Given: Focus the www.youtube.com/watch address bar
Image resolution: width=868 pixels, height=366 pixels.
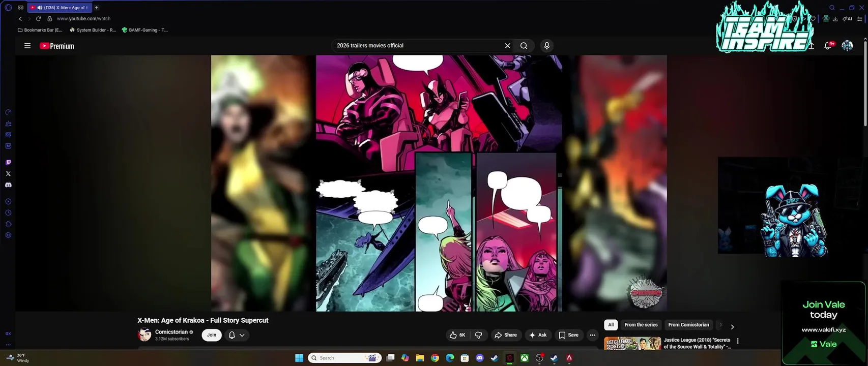Looking at the screenshot, I should pos(83,19).
